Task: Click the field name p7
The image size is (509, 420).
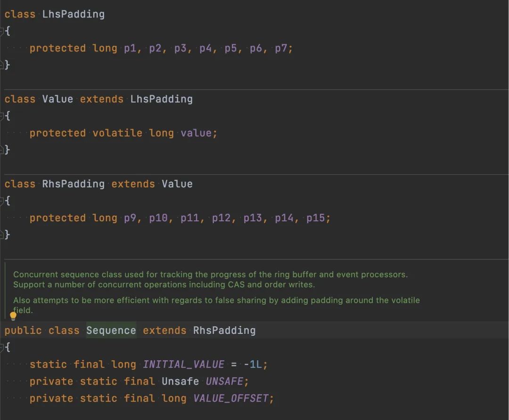Action: point(281,48)
